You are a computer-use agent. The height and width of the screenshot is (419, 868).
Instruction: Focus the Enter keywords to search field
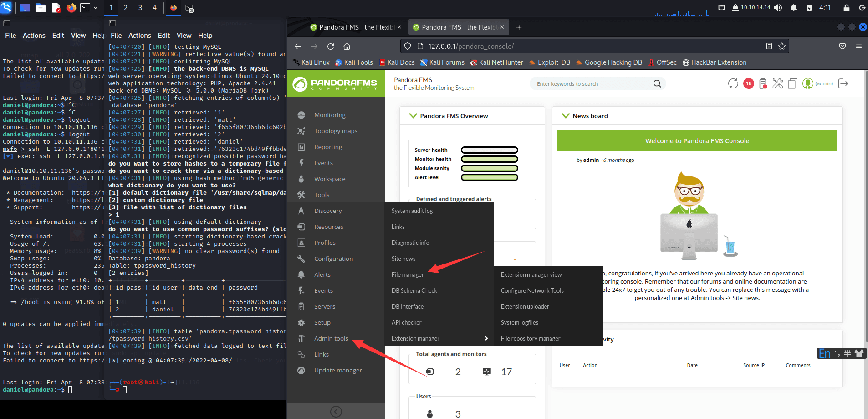pyautogui.click(x=592, y=84)
